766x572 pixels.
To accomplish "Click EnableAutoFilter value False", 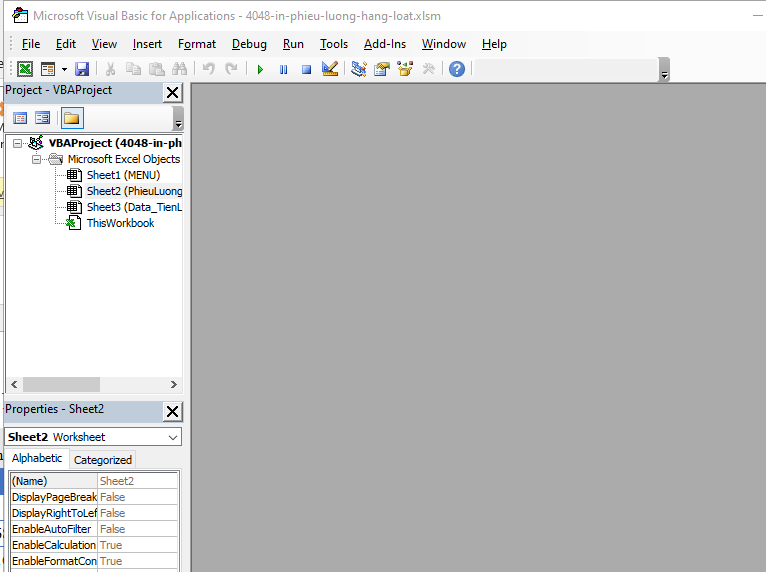I will [137, 530].
